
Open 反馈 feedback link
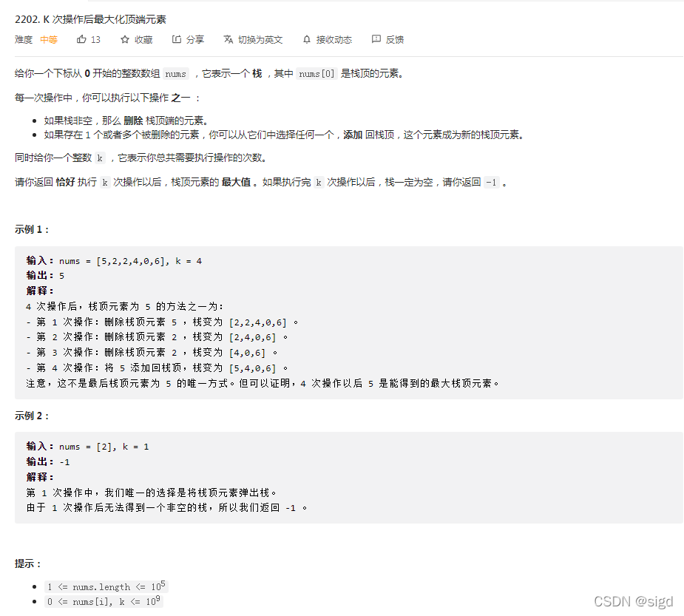click(395, 40)
